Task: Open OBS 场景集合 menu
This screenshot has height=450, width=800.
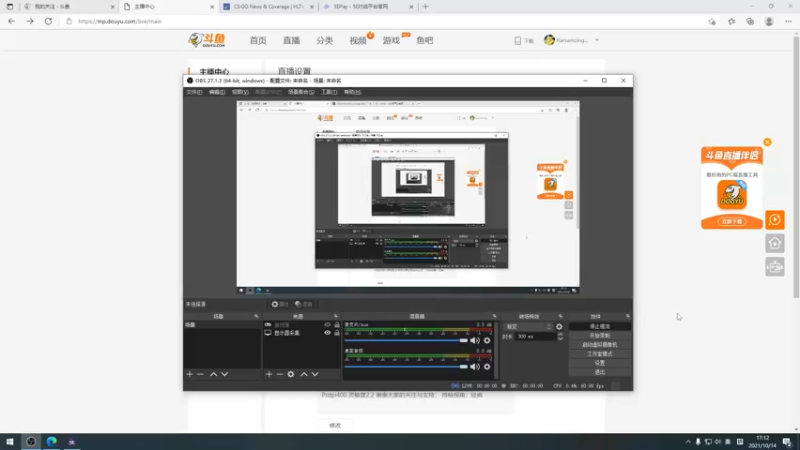Action: point(301,92)
